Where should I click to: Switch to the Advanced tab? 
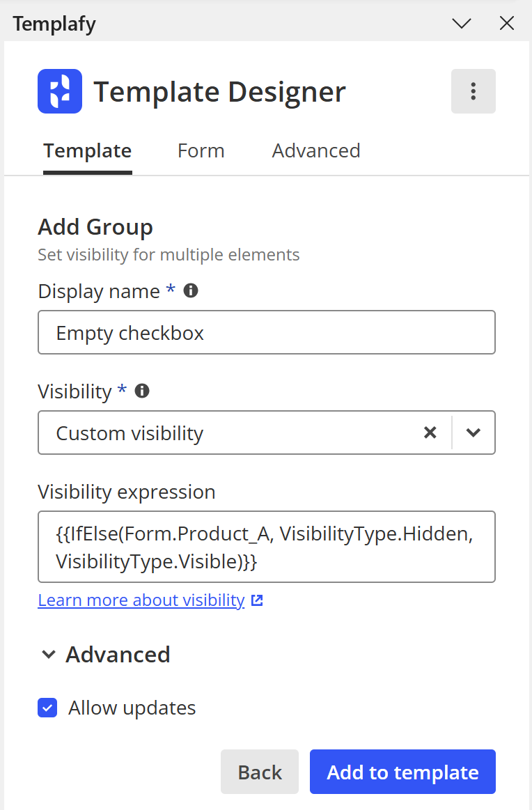click(x=316, y=151)
